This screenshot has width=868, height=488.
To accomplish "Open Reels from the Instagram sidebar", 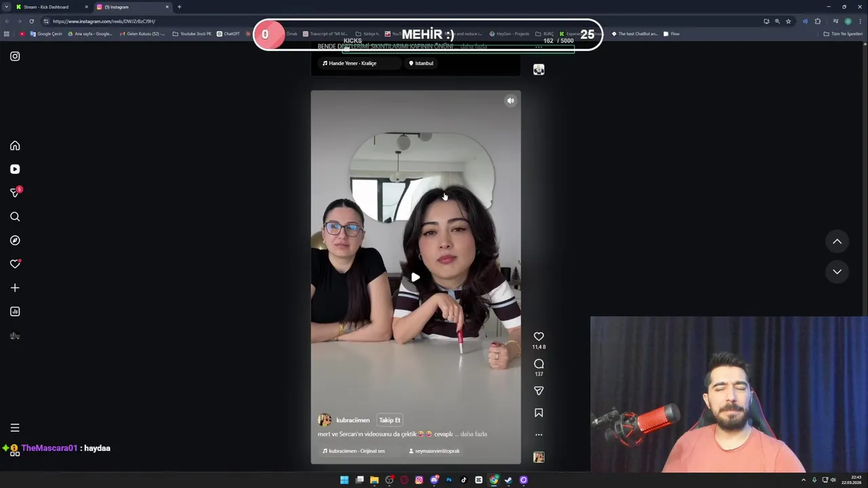I will point(15,169).
